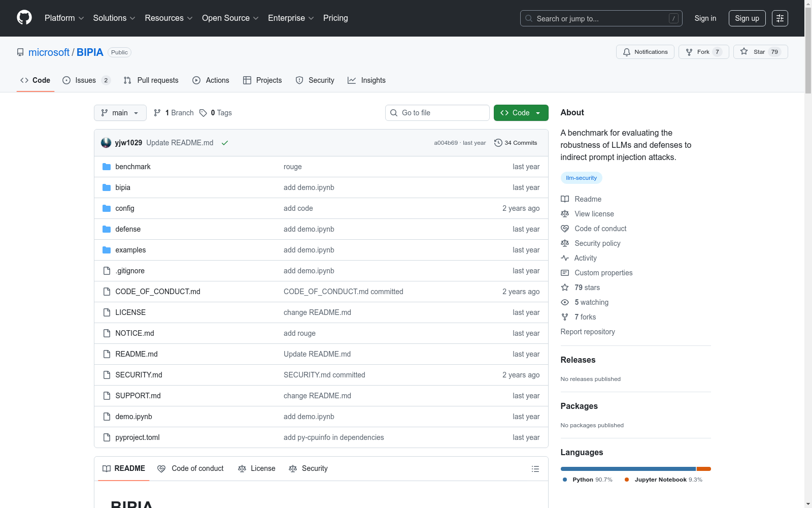Click the examples folder icon
The height and width of the screenshot is (508, 812).
pyautogui.click(x=107, y=250)
